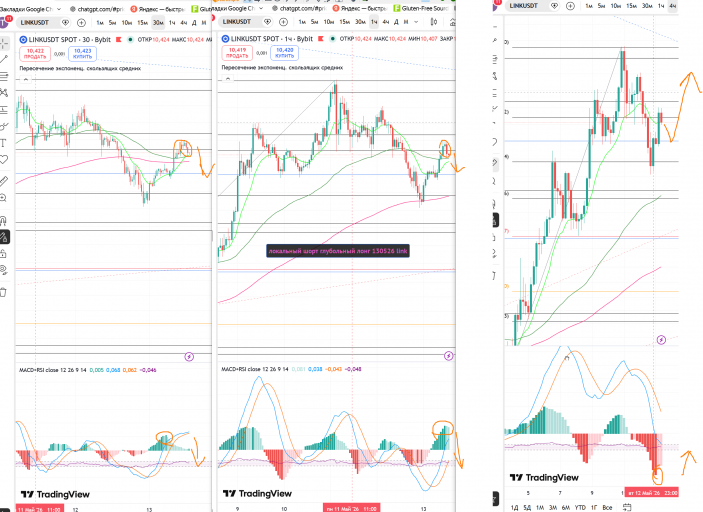The height and width of the screenshot is (512, 703).
Task: Toggle magnet mode in left toolbar
Action: (4, 221)
